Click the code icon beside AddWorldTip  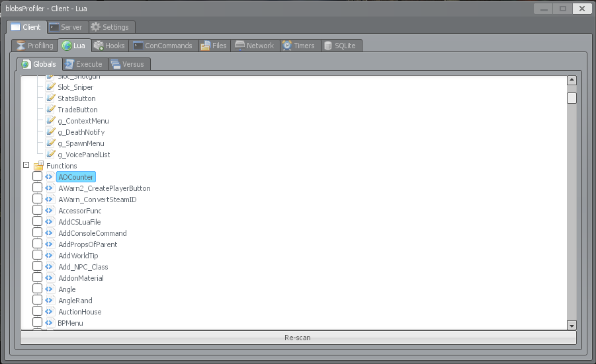pyautogui.click(x=50, y=256)
